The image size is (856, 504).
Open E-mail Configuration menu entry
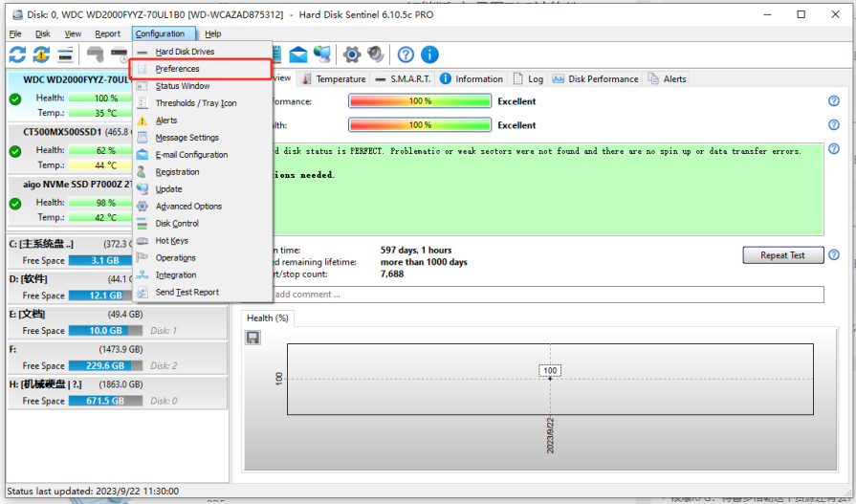click(203, 155)
